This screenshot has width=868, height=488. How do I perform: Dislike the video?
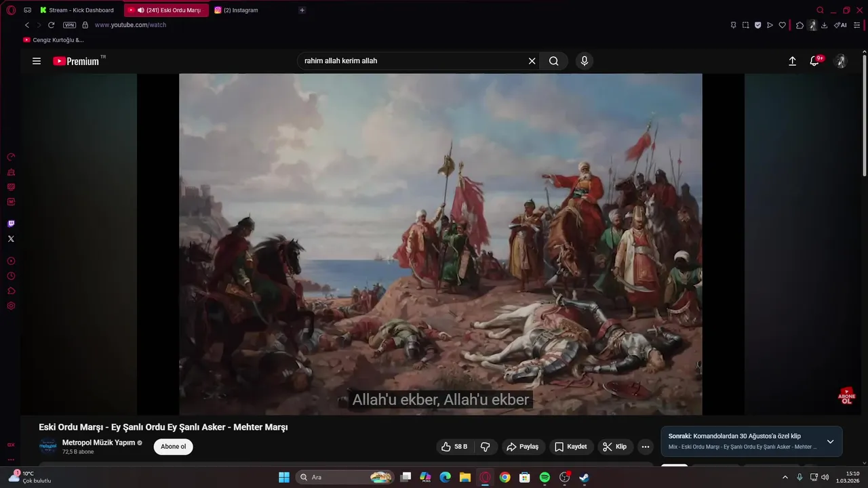486,447
